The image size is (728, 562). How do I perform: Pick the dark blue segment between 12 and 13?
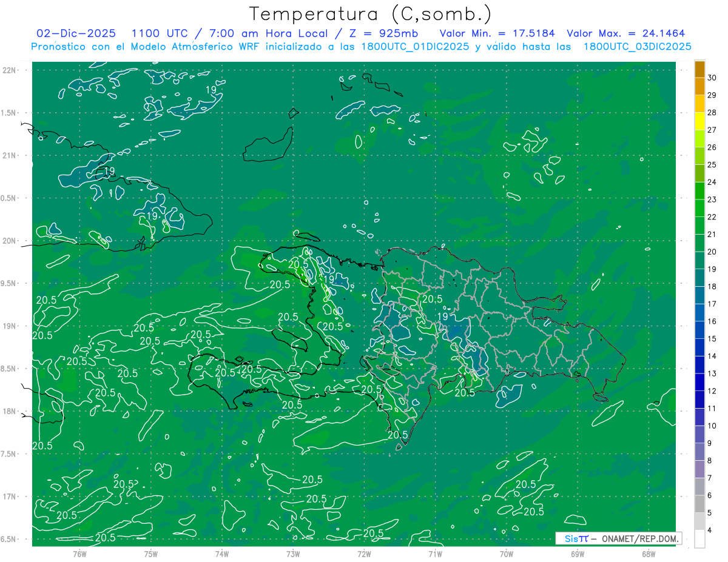click(699, 383)
